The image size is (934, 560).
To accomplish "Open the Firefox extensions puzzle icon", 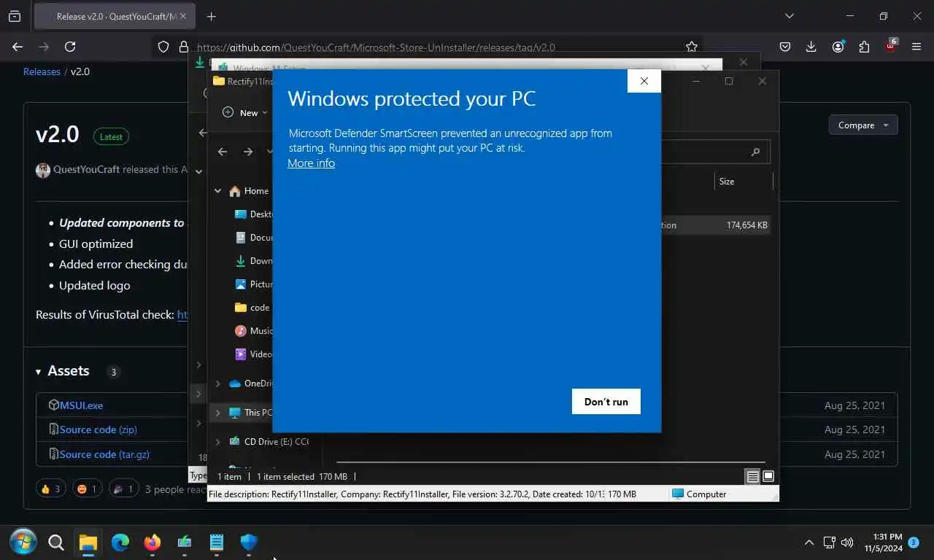I will point(864,47).
